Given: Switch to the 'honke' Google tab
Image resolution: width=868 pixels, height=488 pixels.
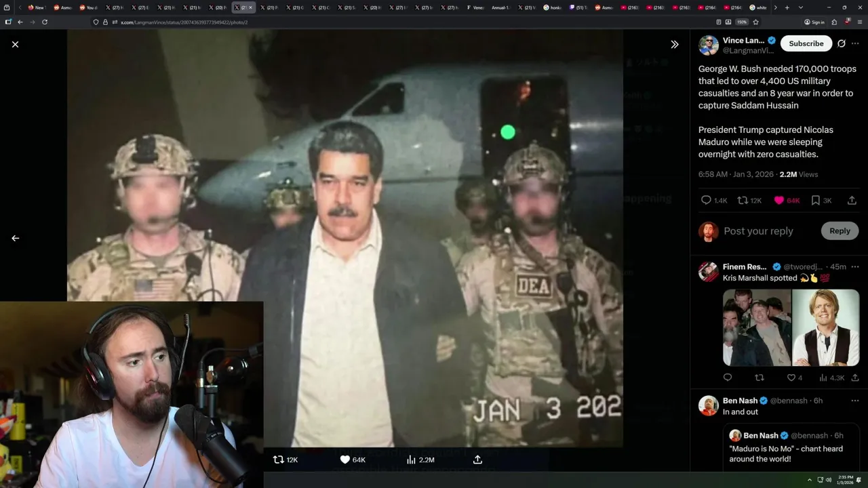Looking at the screenshot, I should (553, 7).
